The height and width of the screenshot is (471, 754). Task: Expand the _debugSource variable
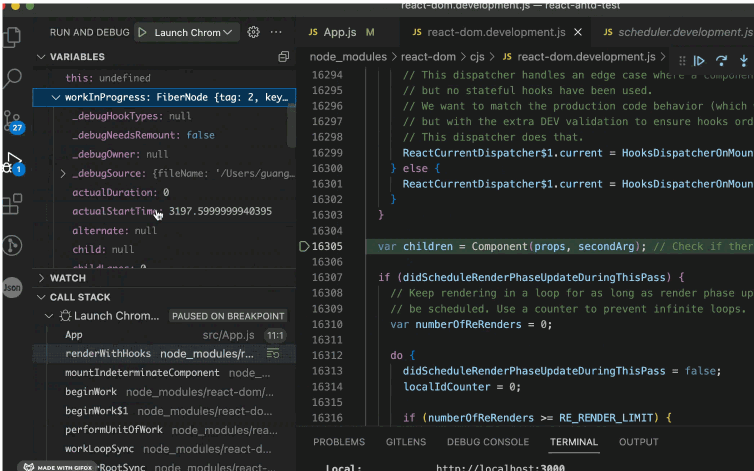point(63,174)
